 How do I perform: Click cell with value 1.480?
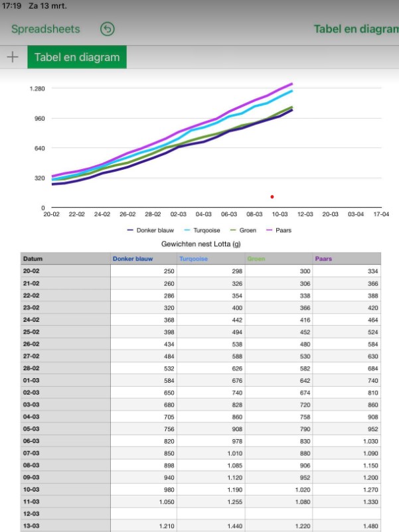point(345,525)
